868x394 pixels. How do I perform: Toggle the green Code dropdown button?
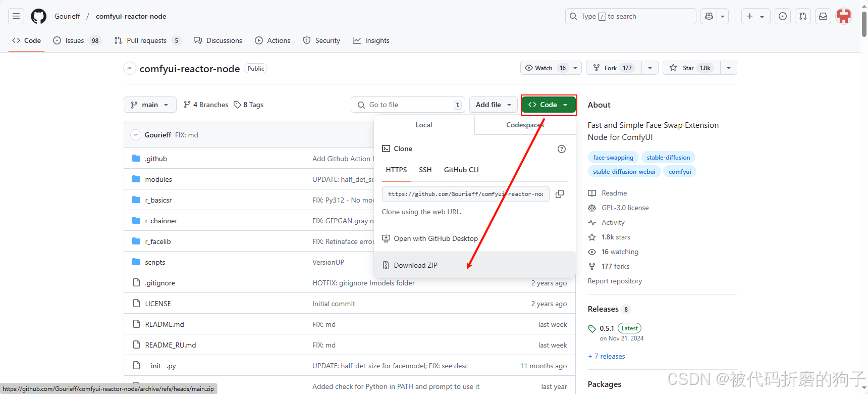coord(549,105)
